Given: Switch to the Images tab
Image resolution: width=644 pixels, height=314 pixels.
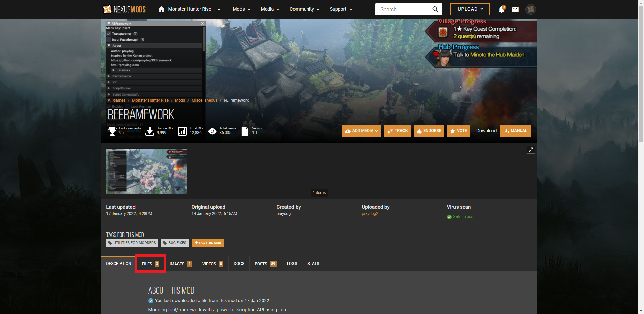Looking at the screenshot, I should [180, 264].
